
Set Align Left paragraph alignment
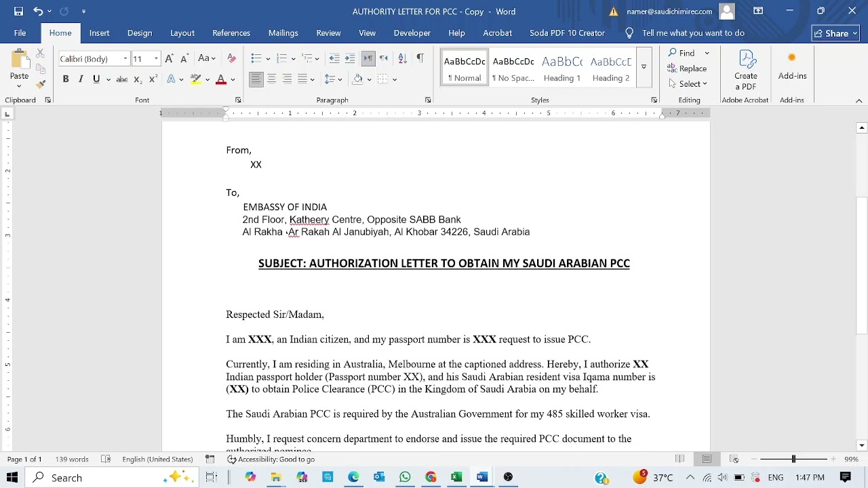coord(256,79)
